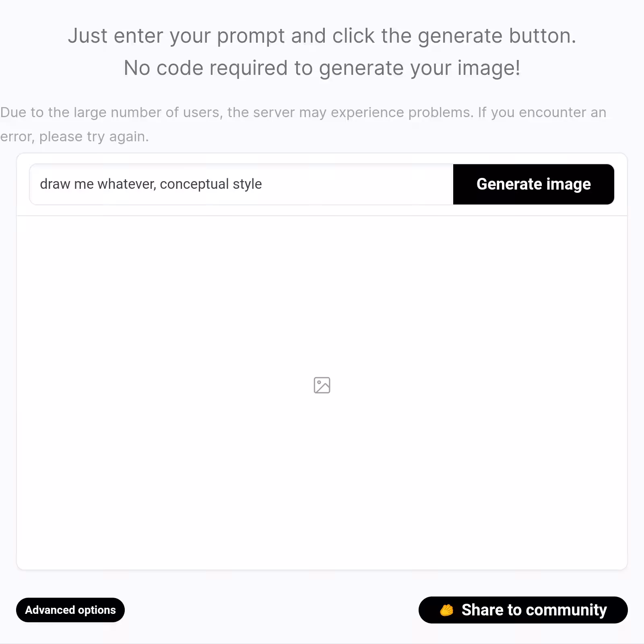Click the "draw me" text in prompt
644x644 pixels.
point(67,184)
